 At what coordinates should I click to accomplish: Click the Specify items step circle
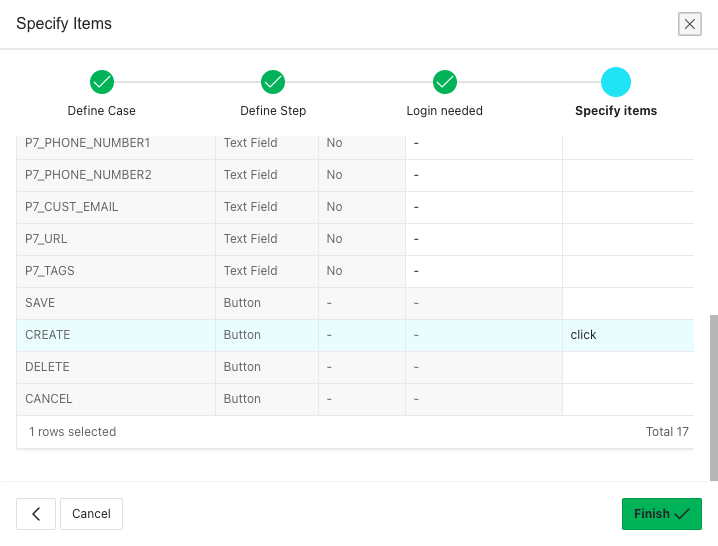point(616,82)
